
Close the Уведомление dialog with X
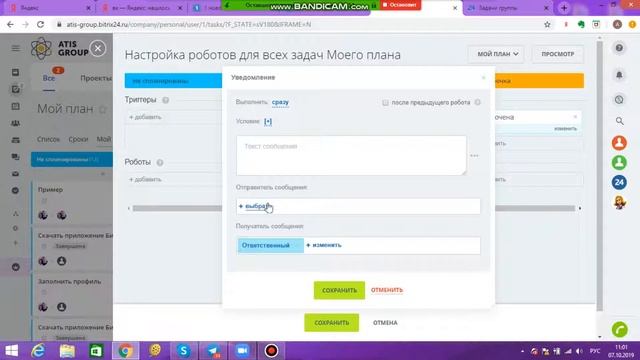[484, 78]
